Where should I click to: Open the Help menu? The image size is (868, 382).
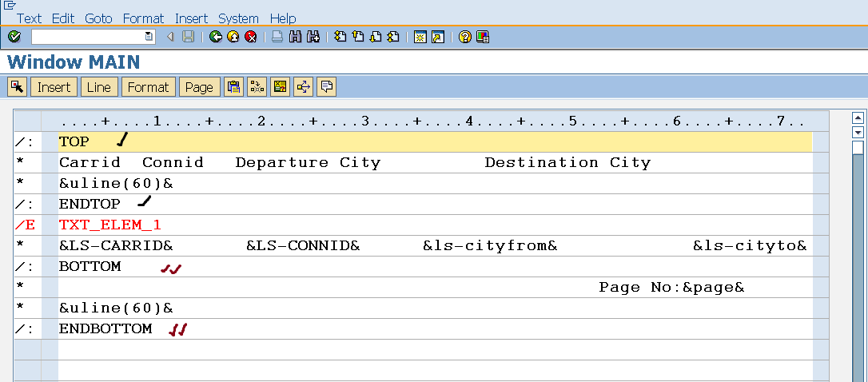283,18
